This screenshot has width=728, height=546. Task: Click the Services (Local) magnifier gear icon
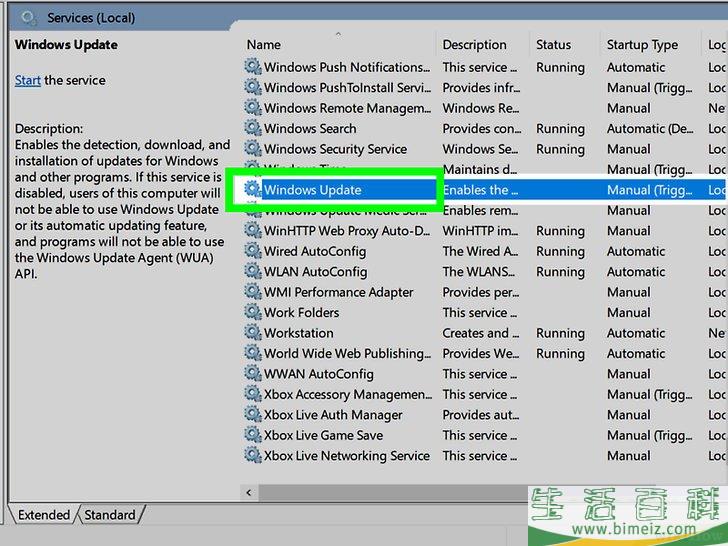click(29, 18)
